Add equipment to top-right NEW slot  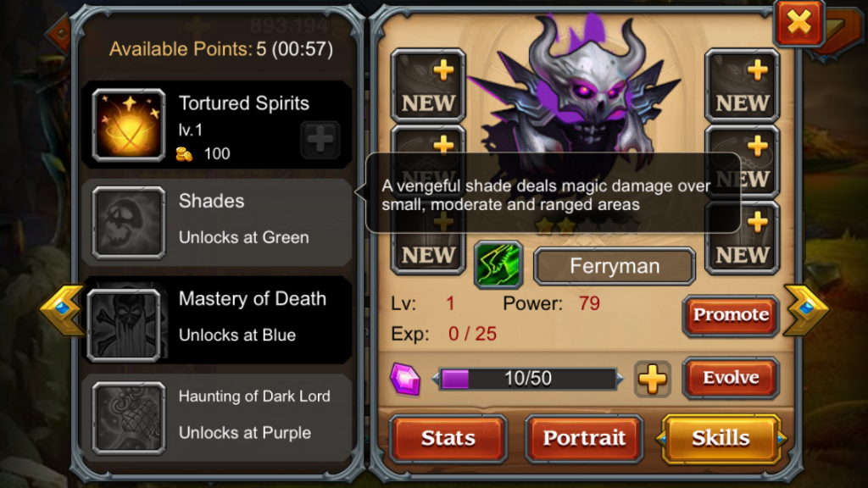tap(742, 86)
